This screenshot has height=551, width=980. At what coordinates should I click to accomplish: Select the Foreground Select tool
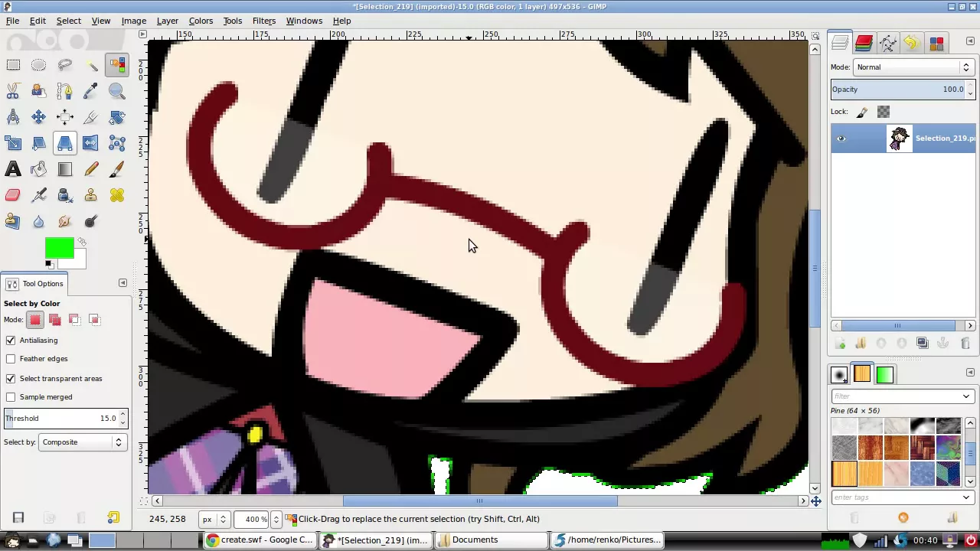39,91
